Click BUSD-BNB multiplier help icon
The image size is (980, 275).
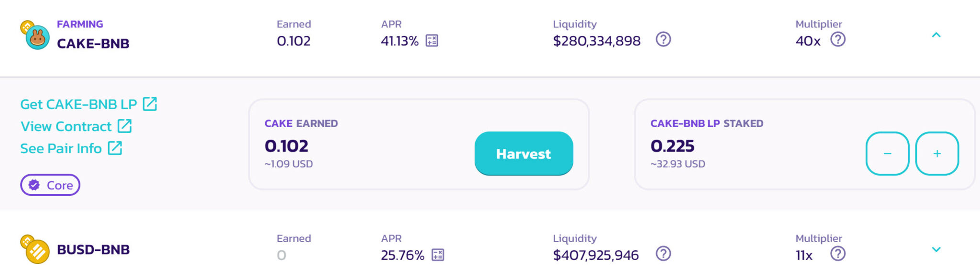(838, 253)
